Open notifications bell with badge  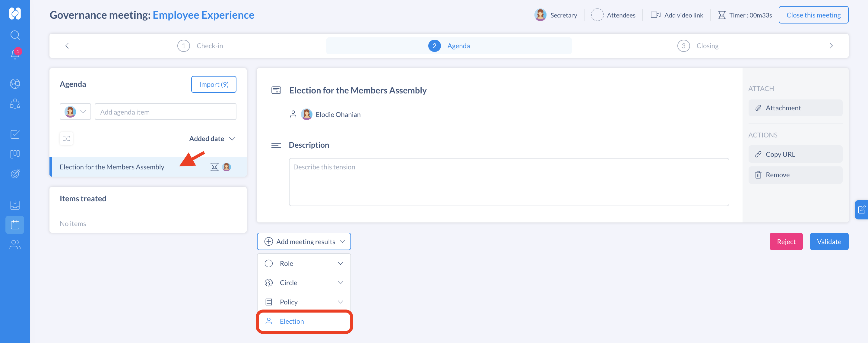click(x=15, y=54)
